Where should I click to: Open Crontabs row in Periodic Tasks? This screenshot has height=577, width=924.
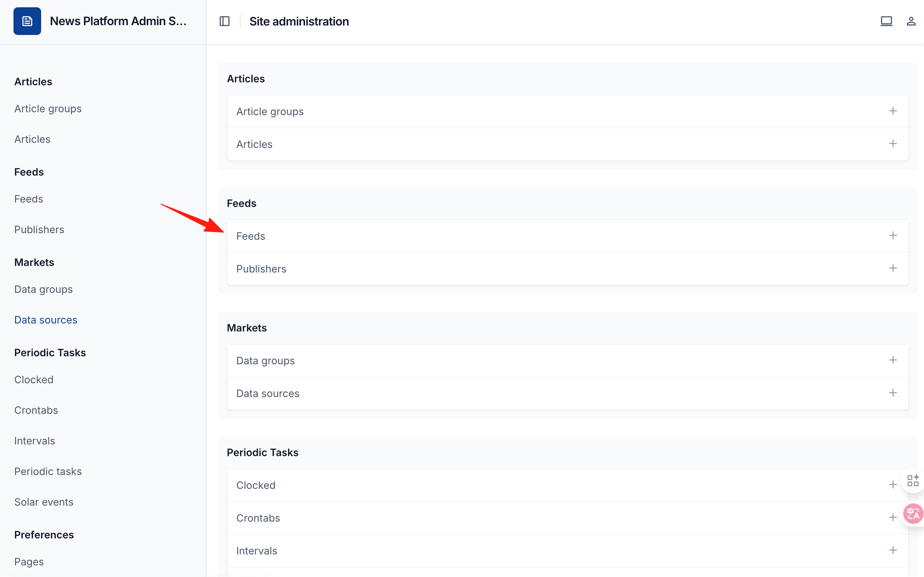[568, 518]
